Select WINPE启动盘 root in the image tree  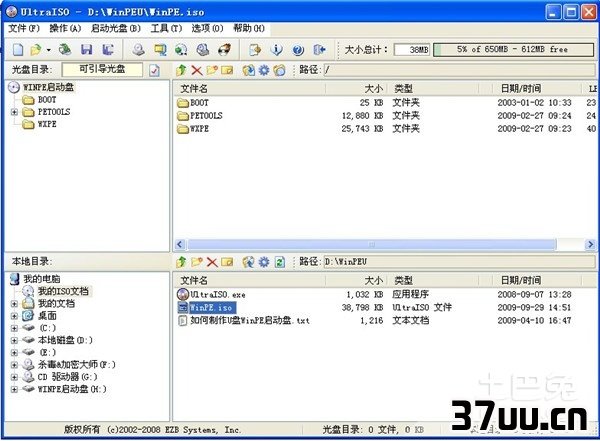click(x=48, y=87)
